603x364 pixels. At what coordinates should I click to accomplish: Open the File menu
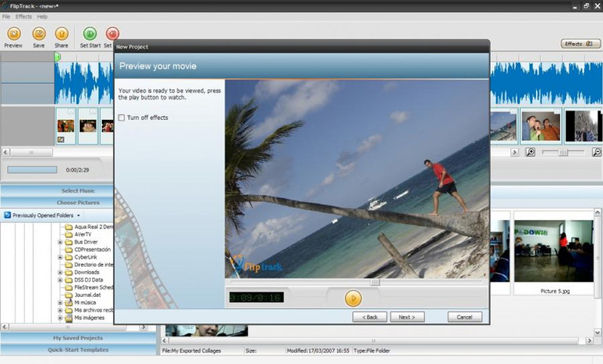(x=6, y=17)
